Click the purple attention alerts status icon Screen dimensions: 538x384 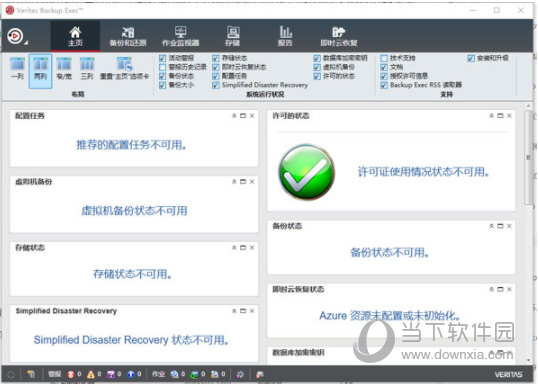tap(111, 374)
